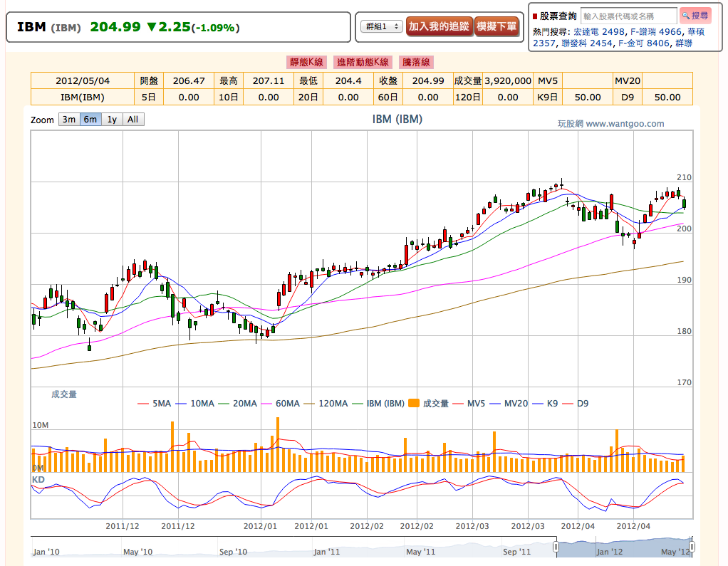The width and height of the screenshot is (728, 566).
Task: Click the volume value 3,920,000
Action: pos(508,80)
